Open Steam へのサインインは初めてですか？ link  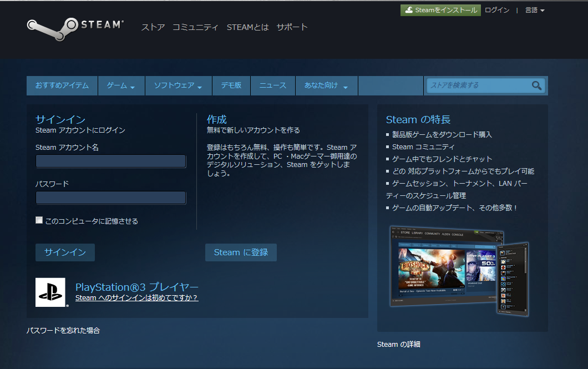coord(136,298)
